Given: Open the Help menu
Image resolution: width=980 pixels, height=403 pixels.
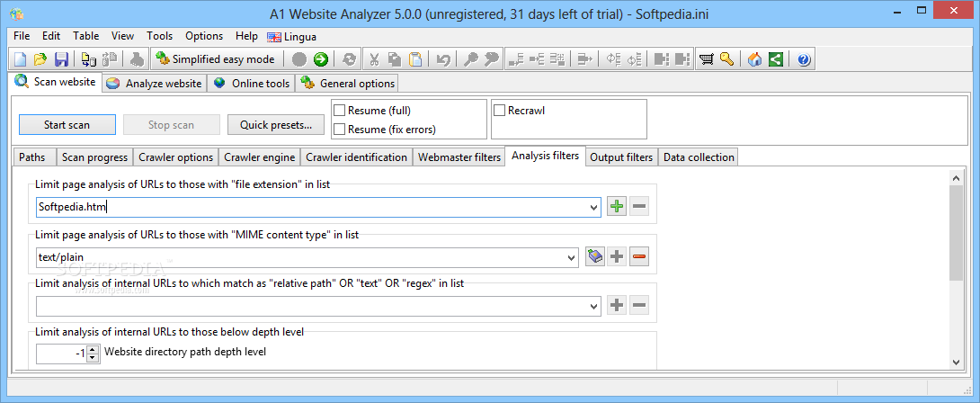Looking at the screenshot, I should point(246,36).
